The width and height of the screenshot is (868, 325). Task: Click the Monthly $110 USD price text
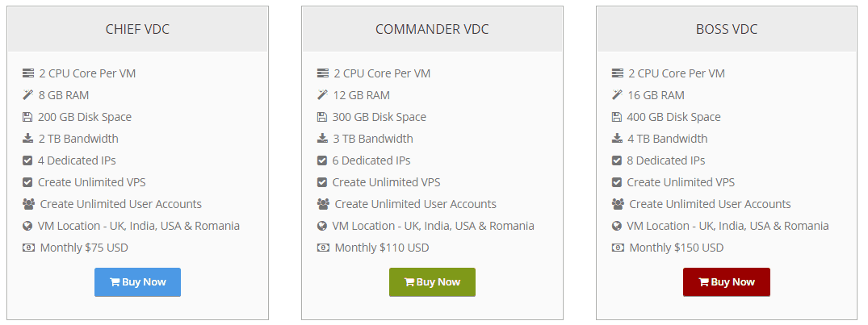pyautogui.click(x=381, y=248)
